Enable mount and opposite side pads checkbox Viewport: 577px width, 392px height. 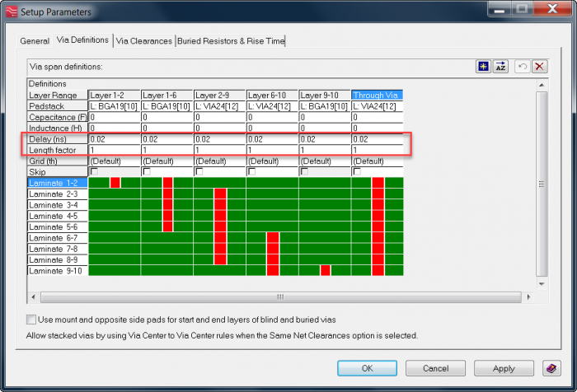coord(31,320)
